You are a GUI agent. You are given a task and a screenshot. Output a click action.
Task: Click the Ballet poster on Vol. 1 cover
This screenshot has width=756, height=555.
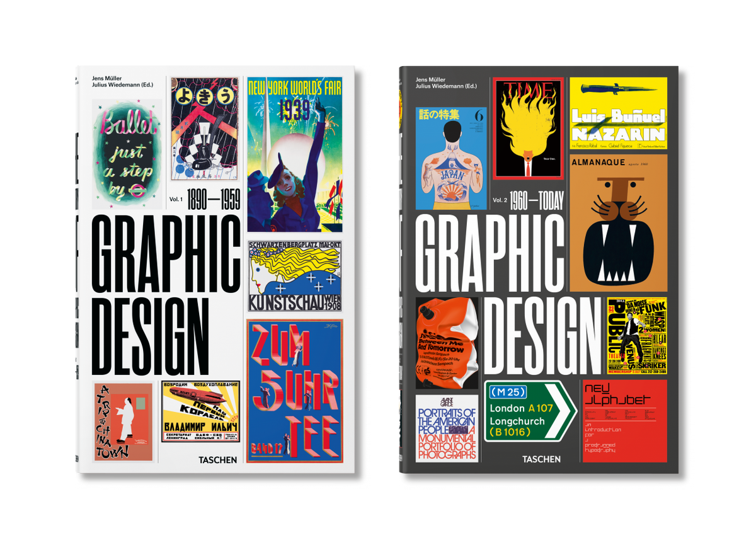pyautogui.click(x=127, y=154)
